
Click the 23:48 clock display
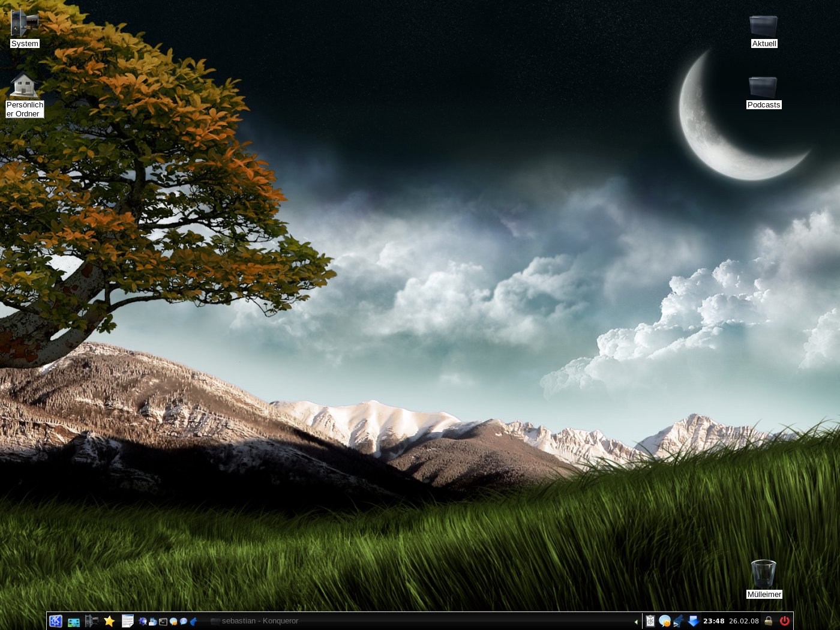coord(714,621)
